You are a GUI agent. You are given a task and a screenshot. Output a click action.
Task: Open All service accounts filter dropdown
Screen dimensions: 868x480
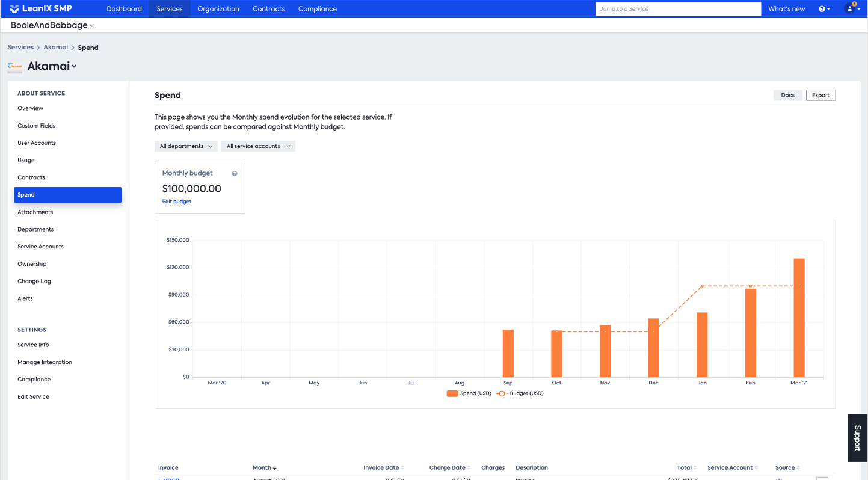pos(258,146)
